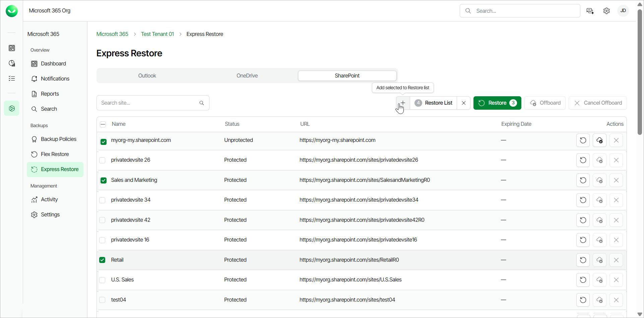
Task: Click the search magnifier in the site search box
Action: click(202, 103)
